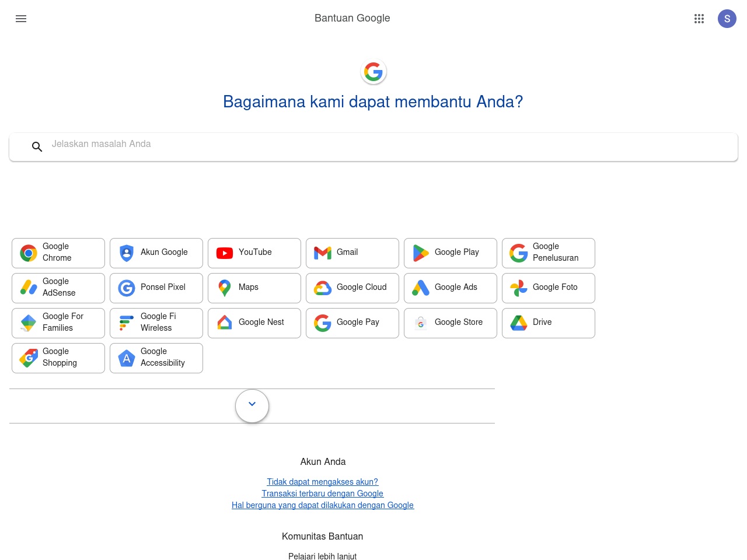Select the Google Fi Wireless icon
747x560 pixels.
coord(127,323)
